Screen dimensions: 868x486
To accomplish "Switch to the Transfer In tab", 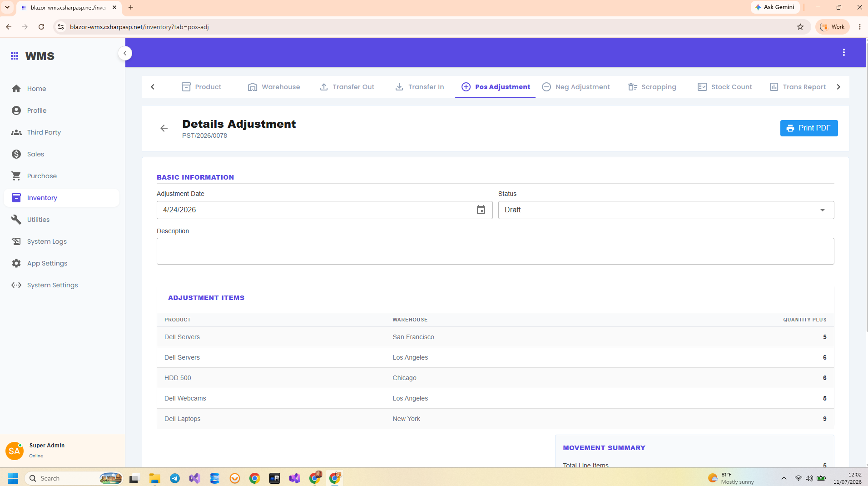I will [420, 87].
